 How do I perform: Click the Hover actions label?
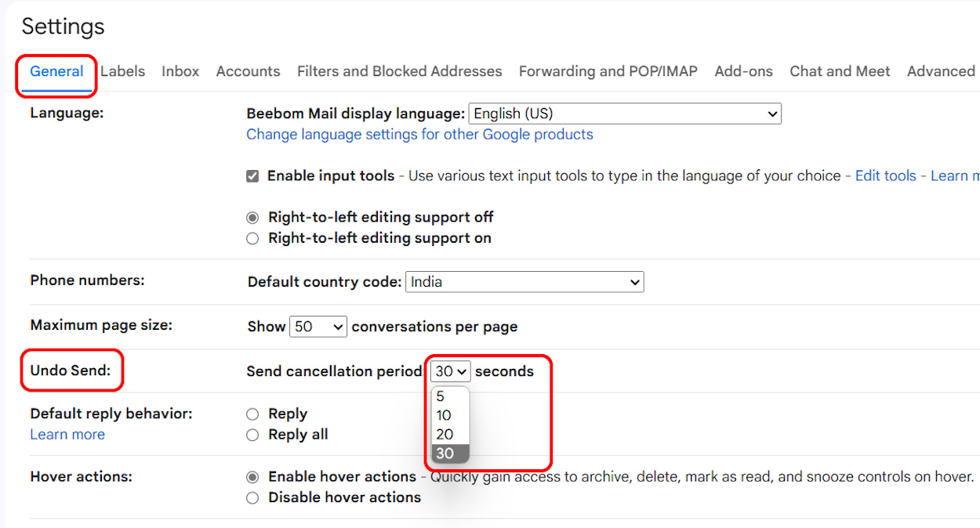[x=81, y=476]
